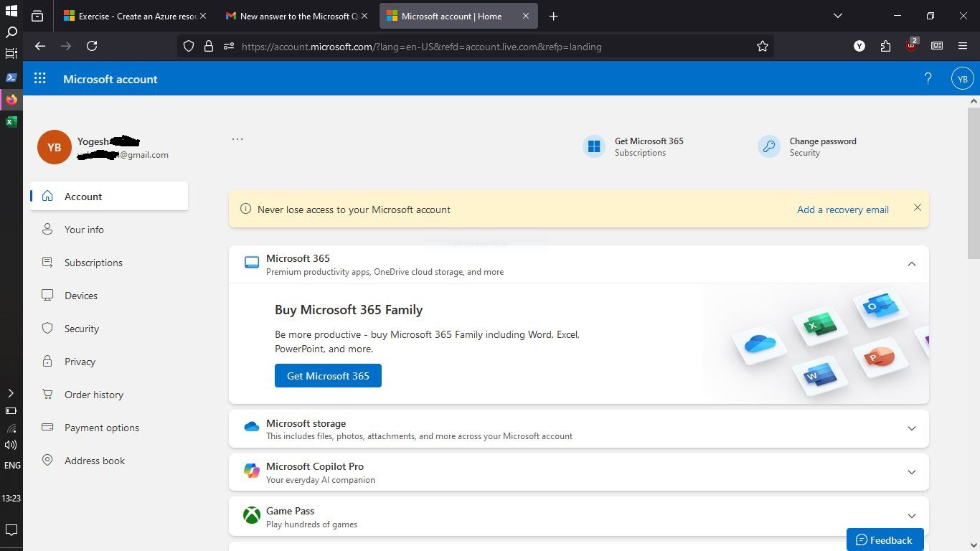The height and width of the screenshot is (551, 980).
Task: Click the tracking protection shield icon
Action: click(x=189, y=46)
